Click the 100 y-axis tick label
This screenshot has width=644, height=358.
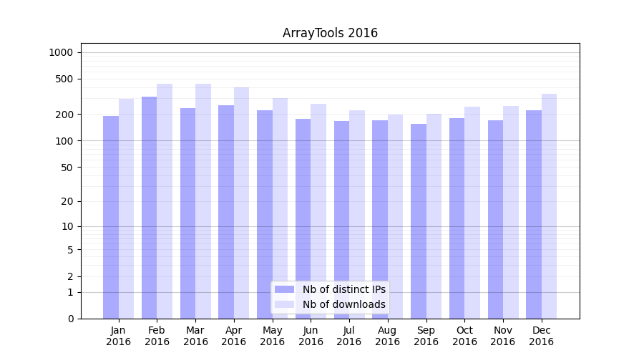pyautogui.click(x=64, y=141)
